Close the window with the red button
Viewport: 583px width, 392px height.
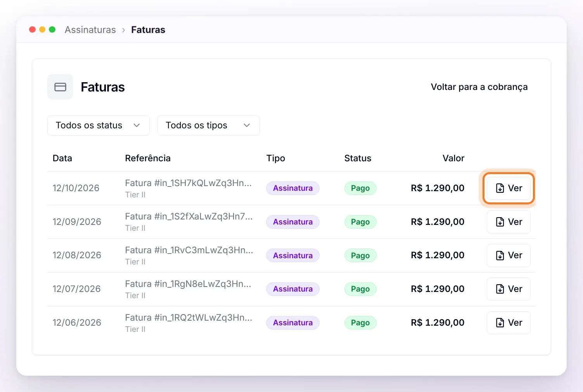33,29
